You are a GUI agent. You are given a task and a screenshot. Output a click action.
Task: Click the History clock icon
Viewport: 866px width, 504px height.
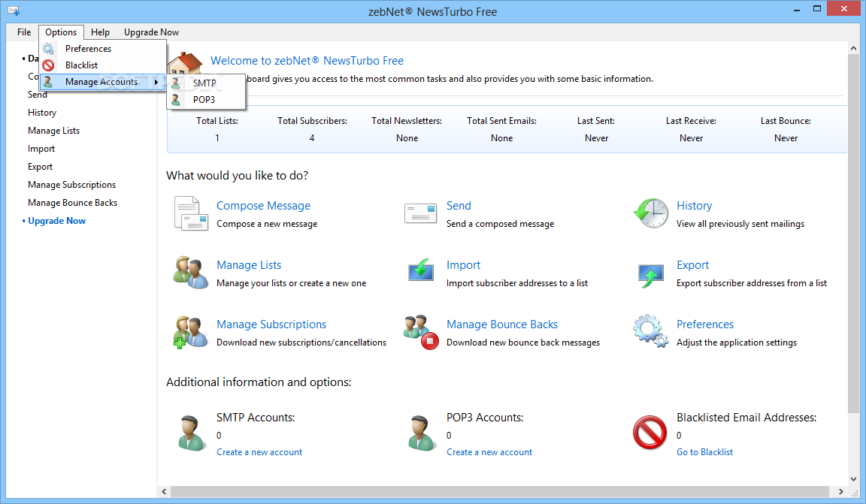pyautogui.click(x=650, y=213)
